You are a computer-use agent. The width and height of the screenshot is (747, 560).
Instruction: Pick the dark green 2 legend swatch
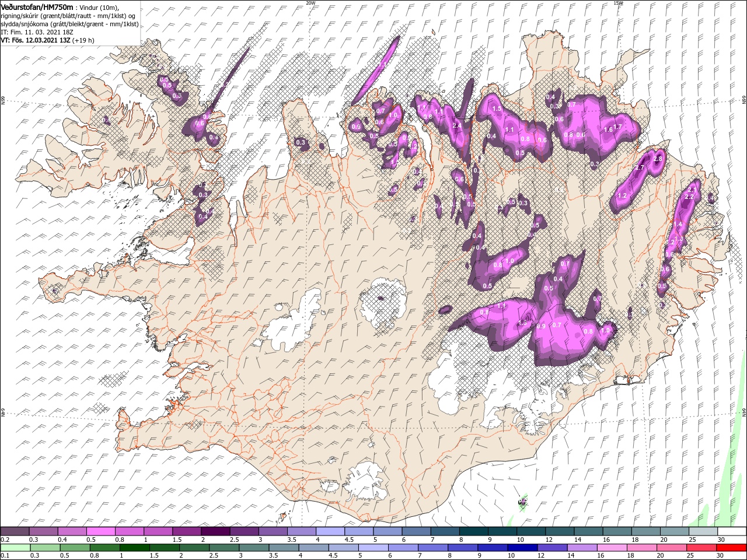point(195,547)
